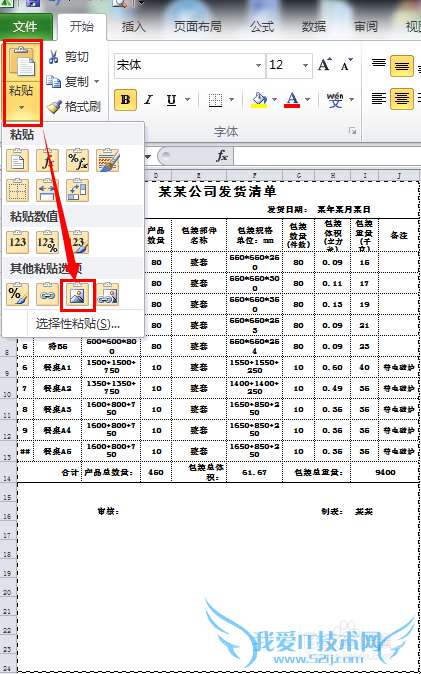Choose Paste Values and Number Formatting (123%)
This screenshot has width=421, height=674.
(47, 242)
